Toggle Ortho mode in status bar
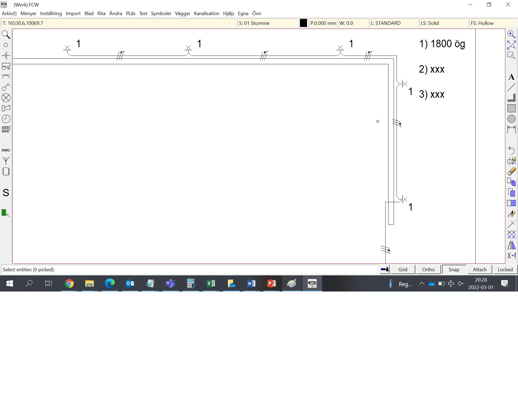The width and height of the screenshot is (518, 420). [428, 269]
